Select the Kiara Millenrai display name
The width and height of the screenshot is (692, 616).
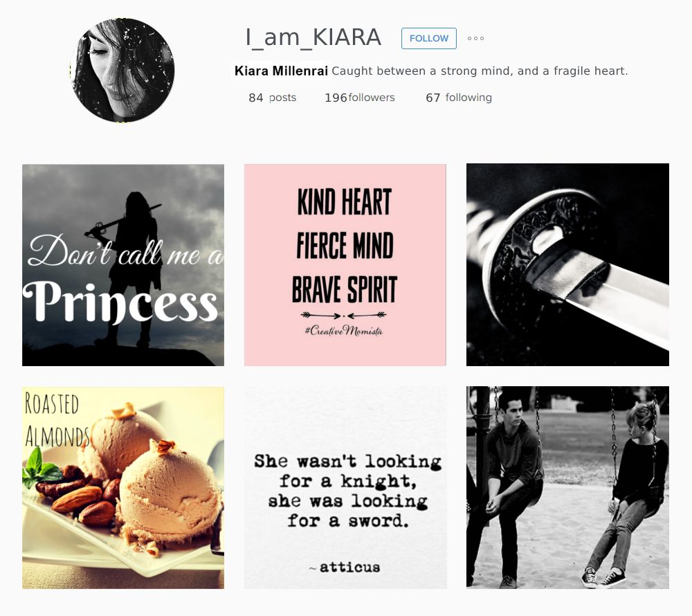(x=281, y=71)
